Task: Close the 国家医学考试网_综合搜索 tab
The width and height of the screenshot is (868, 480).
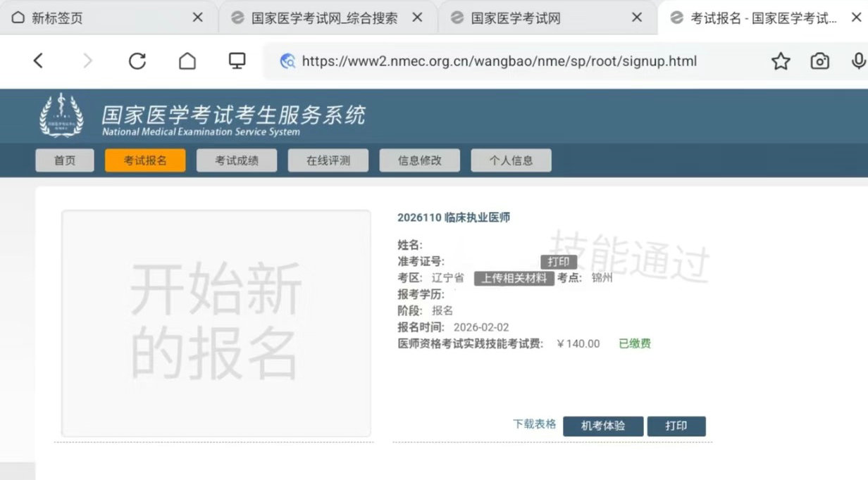Action: pos(417,18)
